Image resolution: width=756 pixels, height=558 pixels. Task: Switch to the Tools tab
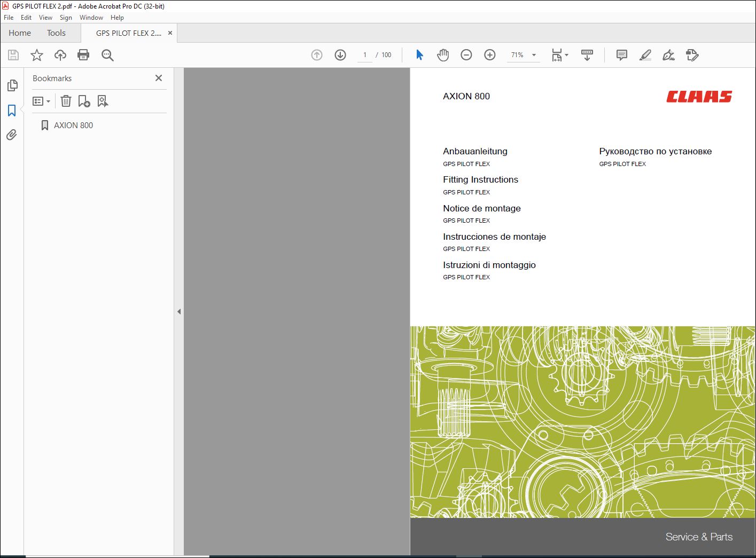point(56,33)
